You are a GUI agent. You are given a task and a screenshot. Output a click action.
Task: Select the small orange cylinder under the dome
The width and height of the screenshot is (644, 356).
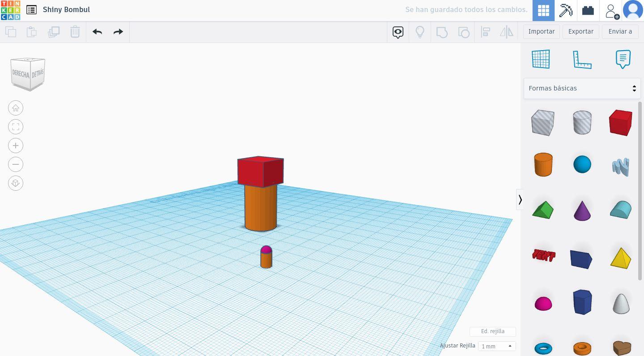(x=266, y=260)
